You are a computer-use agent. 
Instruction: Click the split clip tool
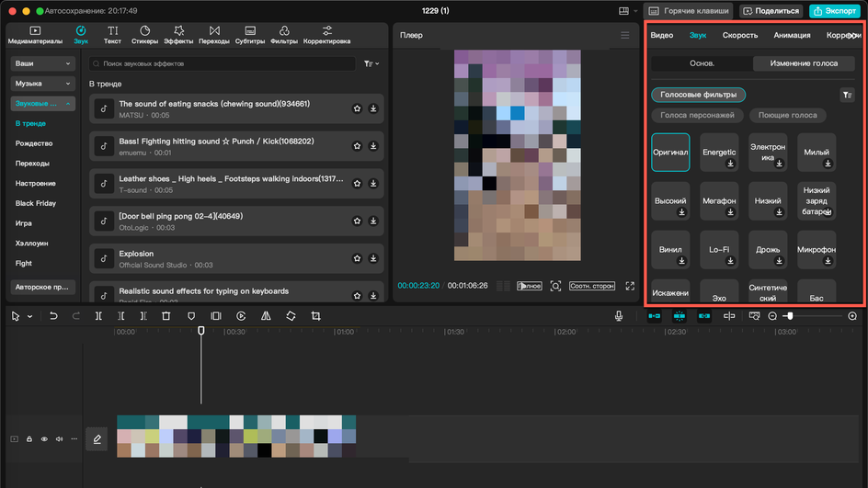point(98,316)
